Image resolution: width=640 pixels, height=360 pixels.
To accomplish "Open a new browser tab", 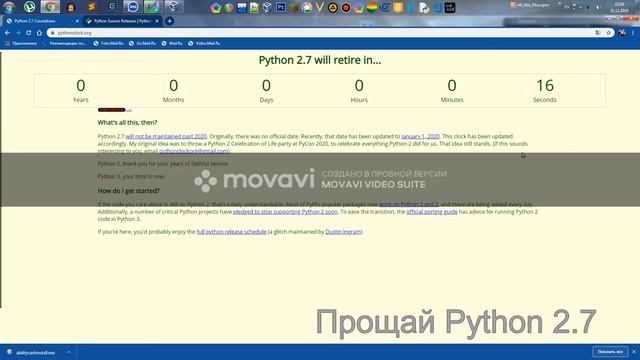I will pos(169,21).
